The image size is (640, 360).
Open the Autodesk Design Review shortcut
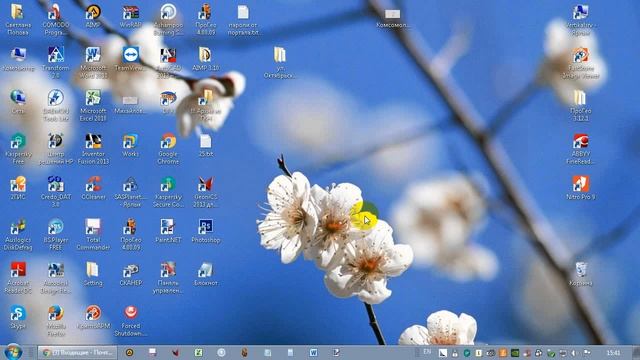[x=56, y=278]
